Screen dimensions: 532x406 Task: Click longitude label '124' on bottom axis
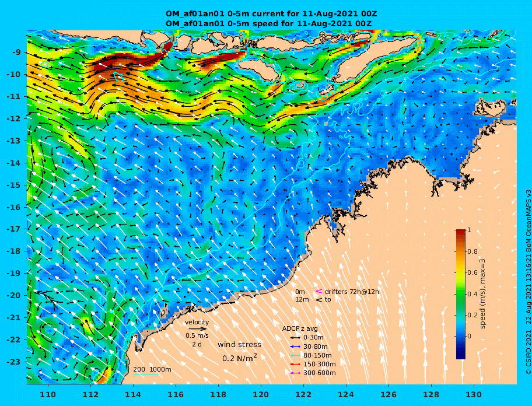tap(346, 394)
